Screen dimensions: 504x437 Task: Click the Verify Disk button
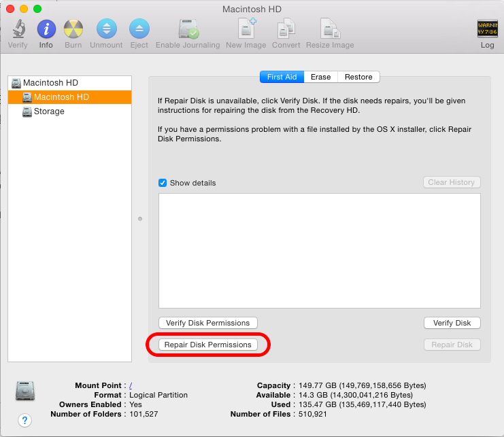click(x=452, y=323)
